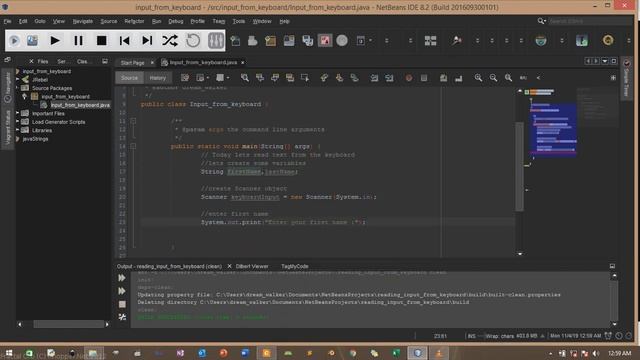Open the TagMyCode output tab
Screen dimensions: 640x360
pos(295,266)
